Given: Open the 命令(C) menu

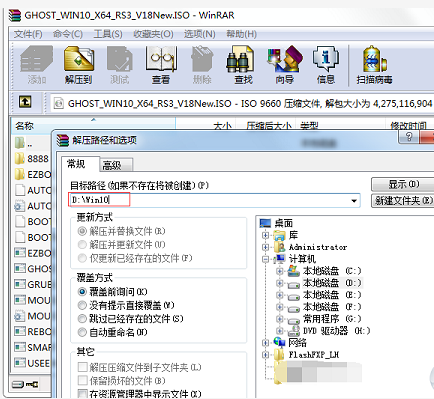Looking at the screenshot, I should tap(68, 34).
